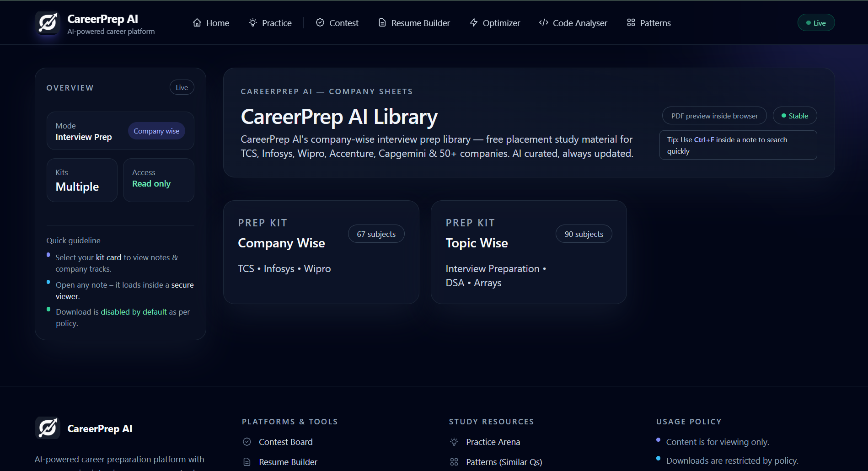The image size is (868, 471).
Task: Click the CareerPrep AI logo icon in header
Action: click(48, 23)
